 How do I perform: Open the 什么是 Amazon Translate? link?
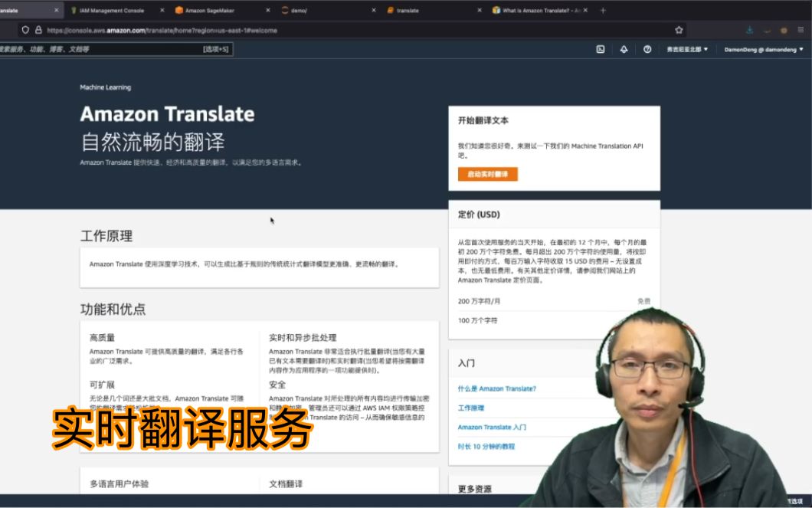point(496,388)
